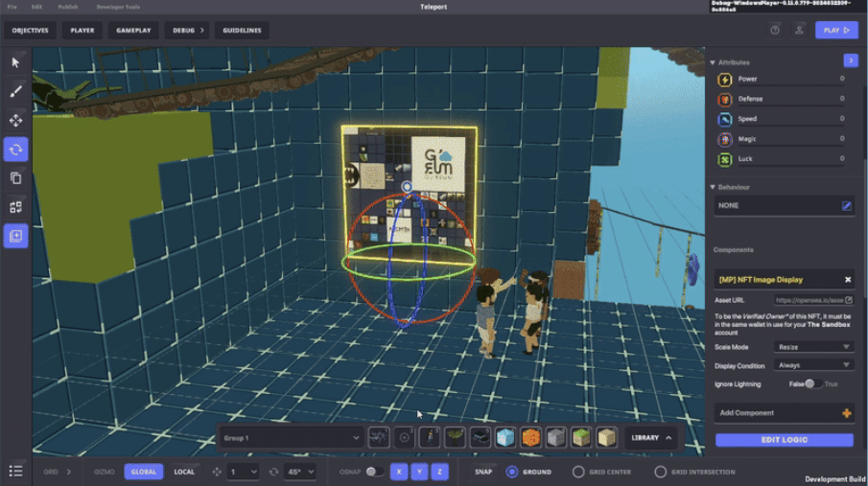Open the Objectives tab

tap(31, 31)
